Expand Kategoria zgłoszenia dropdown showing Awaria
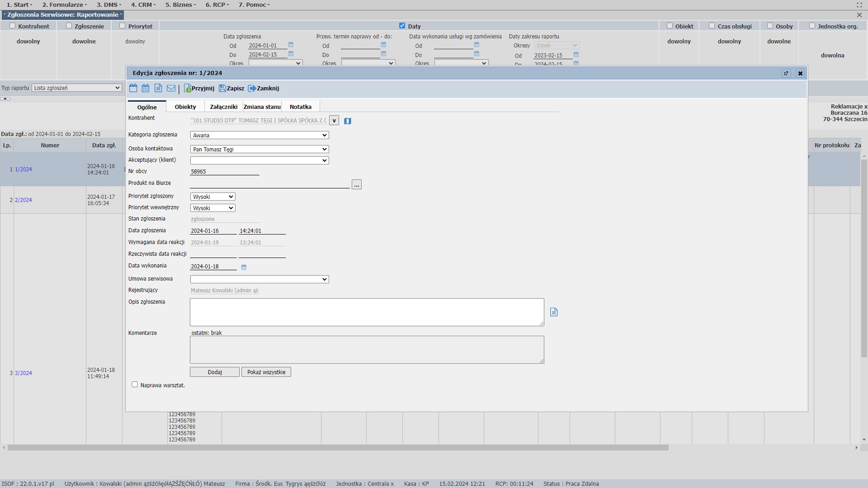868x488 pixels. (259, 135)
